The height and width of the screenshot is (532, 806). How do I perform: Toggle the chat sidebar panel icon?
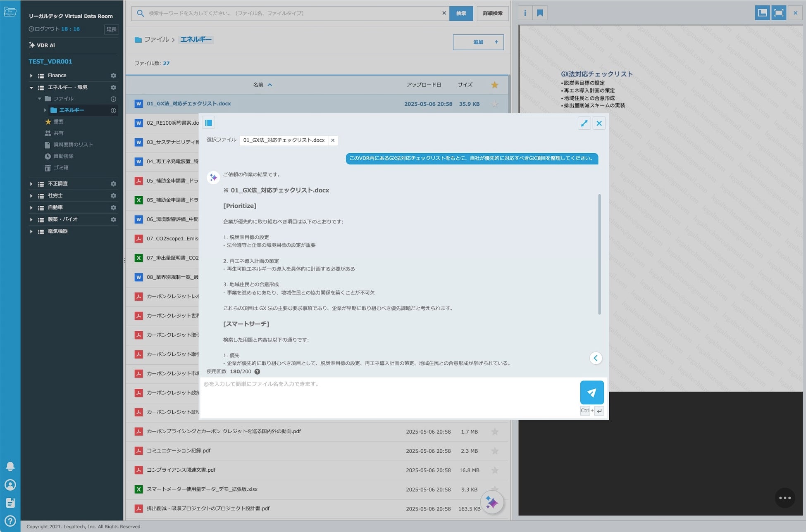208,123
